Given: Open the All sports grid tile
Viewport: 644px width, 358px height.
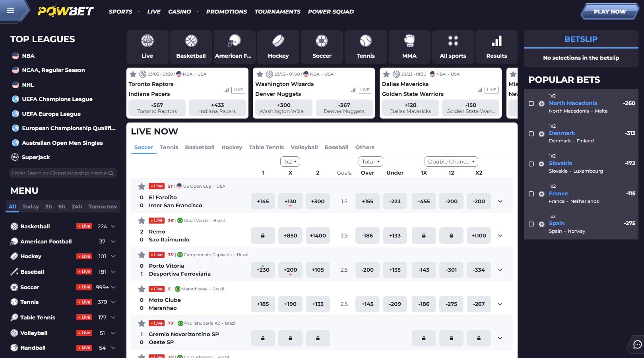Looking at the screenshot, I should [453, 47].
